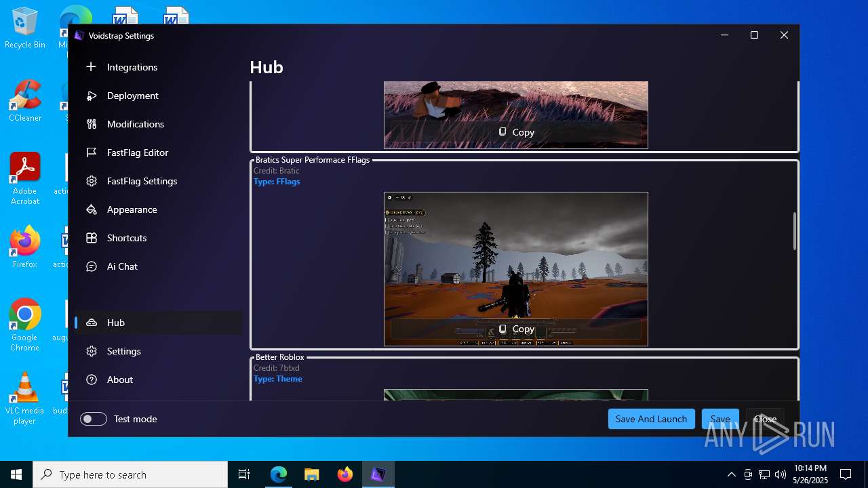Click the Voidstrap taskbar icon

tap(378, 474)
